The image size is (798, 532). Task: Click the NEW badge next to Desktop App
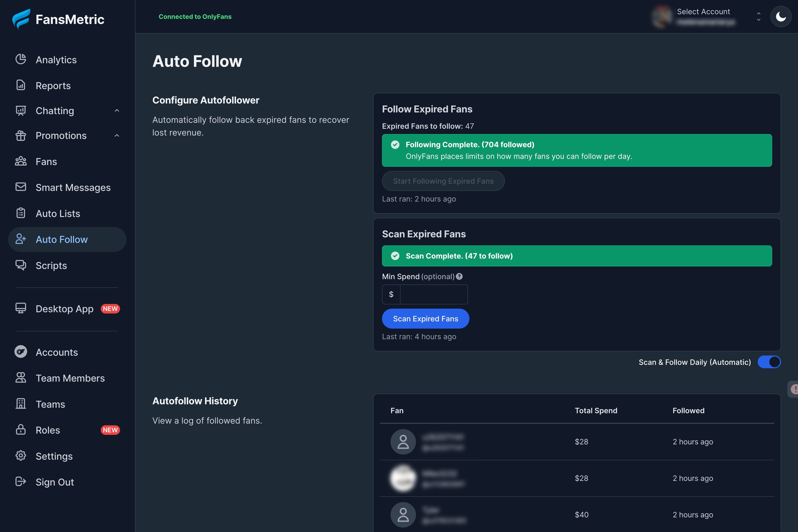[x=110, y=309]
